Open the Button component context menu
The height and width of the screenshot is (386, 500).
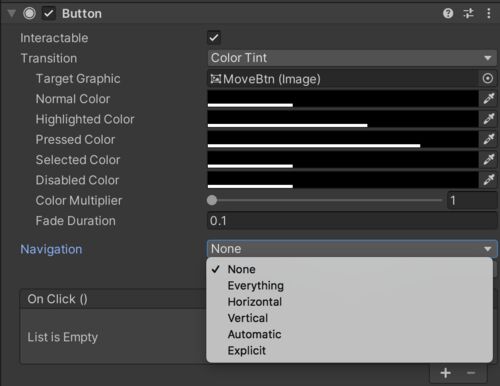(489, 13)
